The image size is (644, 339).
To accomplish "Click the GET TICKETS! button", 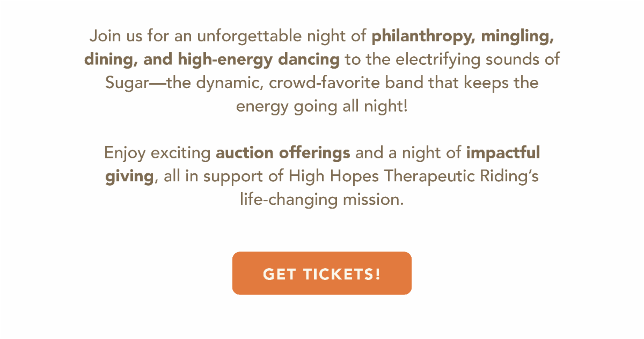I will point(321,274).
